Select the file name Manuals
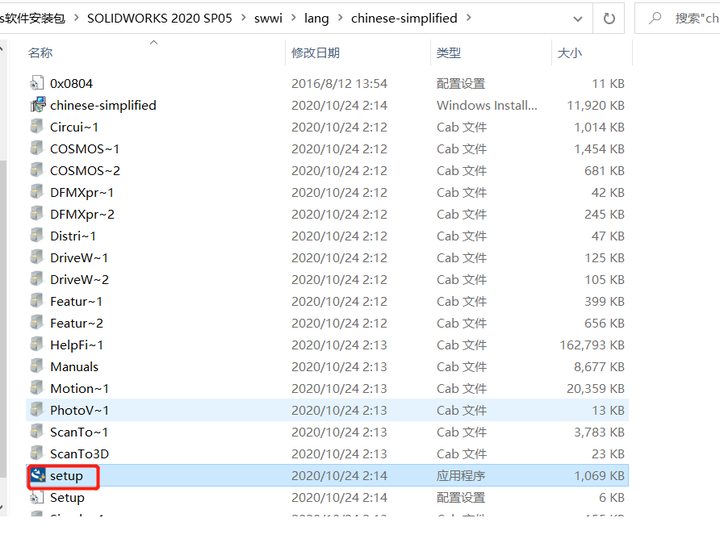 [x=74, y=366]
